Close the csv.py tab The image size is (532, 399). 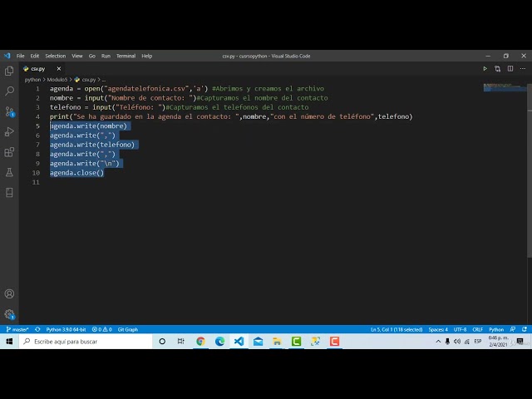[59, 68]
